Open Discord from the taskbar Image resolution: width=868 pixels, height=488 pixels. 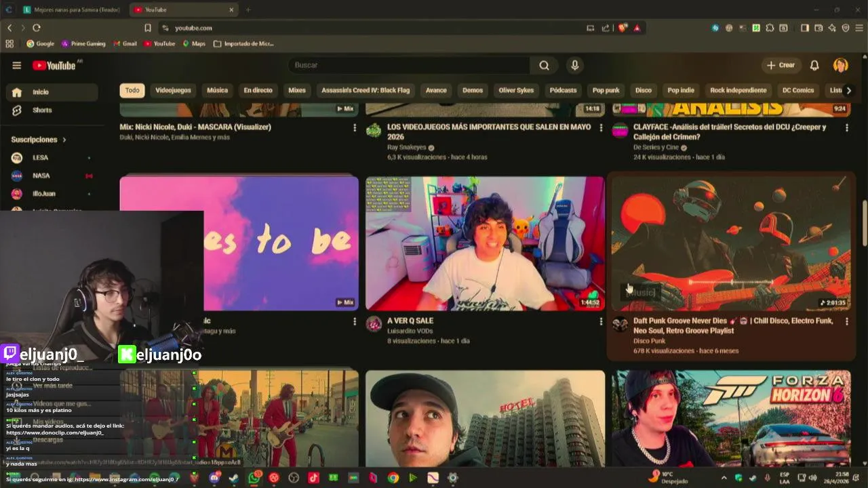pyautogui.click(x=214, y=478)
